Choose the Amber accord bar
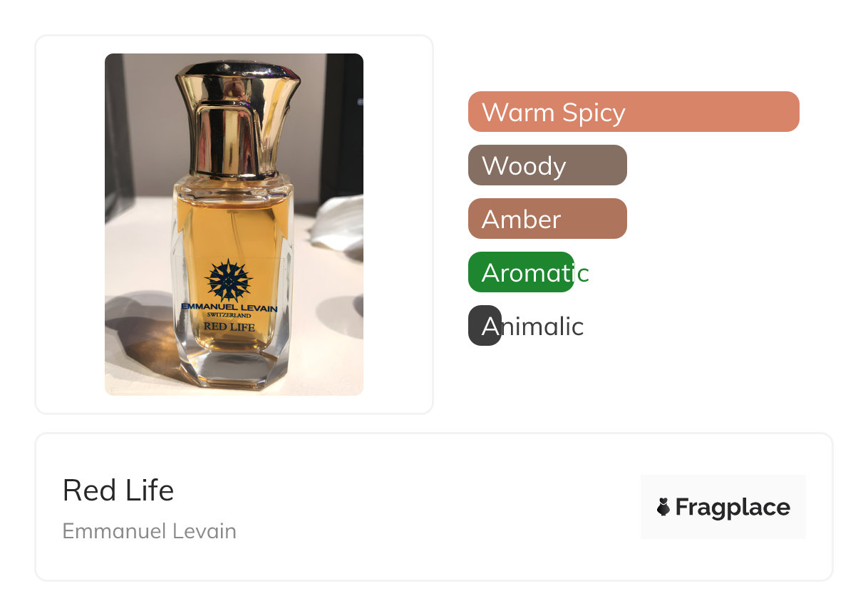The width and height of the screenshot is (868, 616). tap(547, 219)
